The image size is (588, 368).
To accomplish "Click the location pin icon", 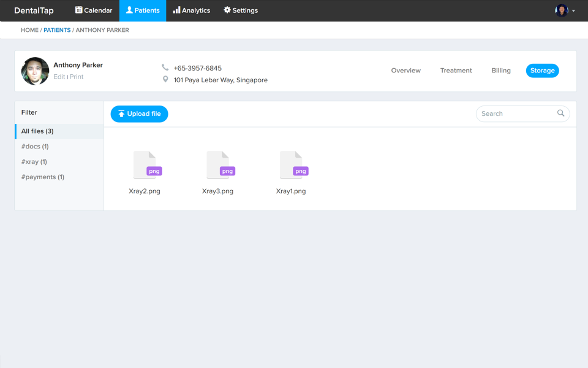I will (x=165, y=79).
